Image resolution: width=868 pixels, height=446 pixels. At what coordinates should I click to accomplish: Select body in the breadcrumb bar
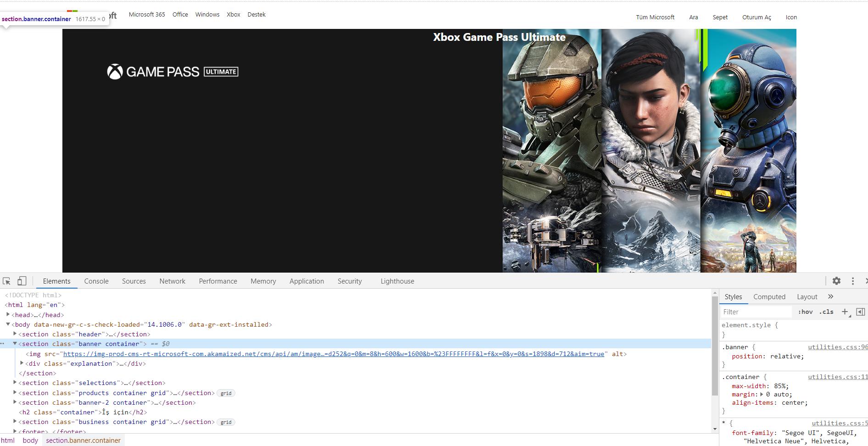tap(30, 440)
